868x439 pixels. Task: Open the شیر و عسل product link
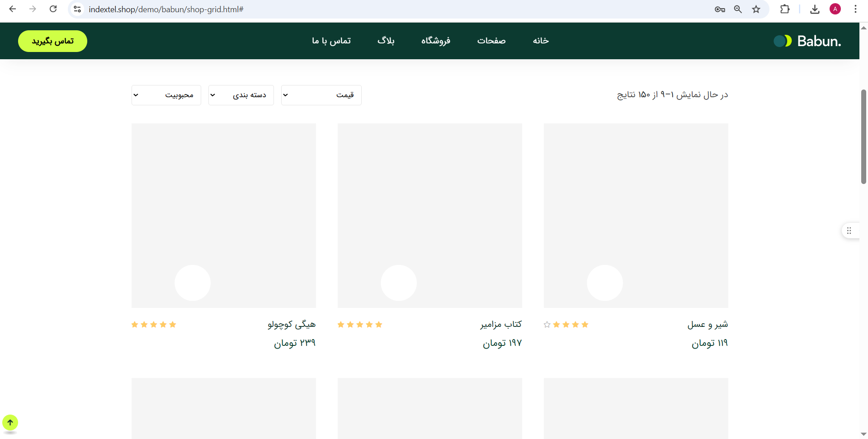708,324
